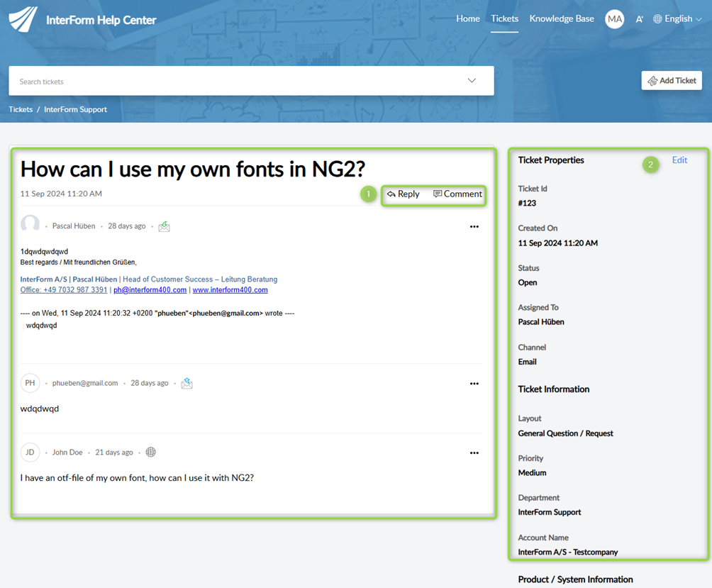The width and height of the screenshot is (712, 588).
Task: Reply to the ticket
Action: pyautogui.click(x=404, y=194)
